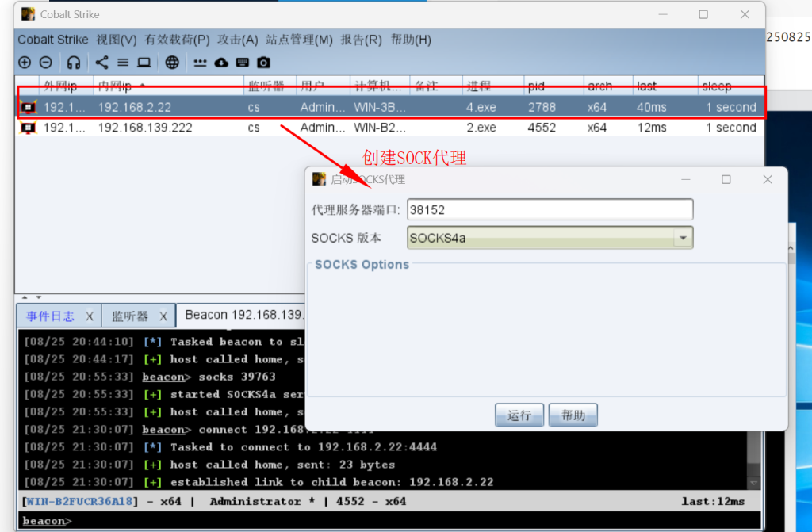This screenshot has height=532, width=812.
Task: Sort by 外网ip column header
Action: [66, 86]
